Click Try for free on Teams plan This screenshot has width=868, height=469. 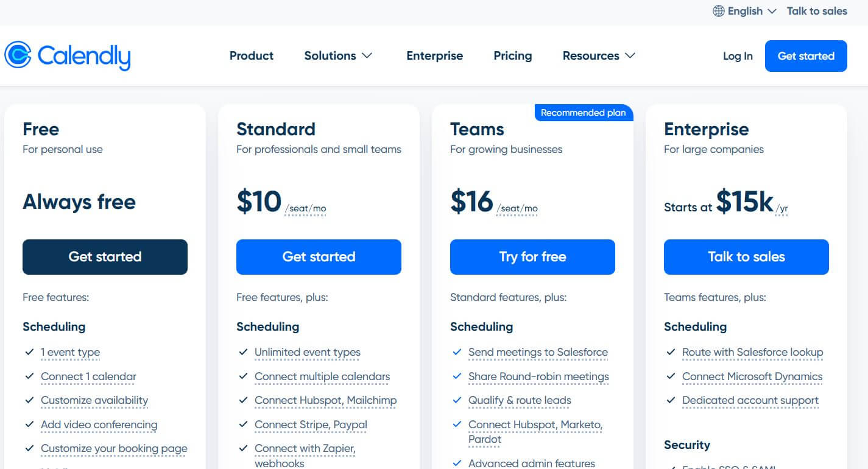[x=532, y=257]
